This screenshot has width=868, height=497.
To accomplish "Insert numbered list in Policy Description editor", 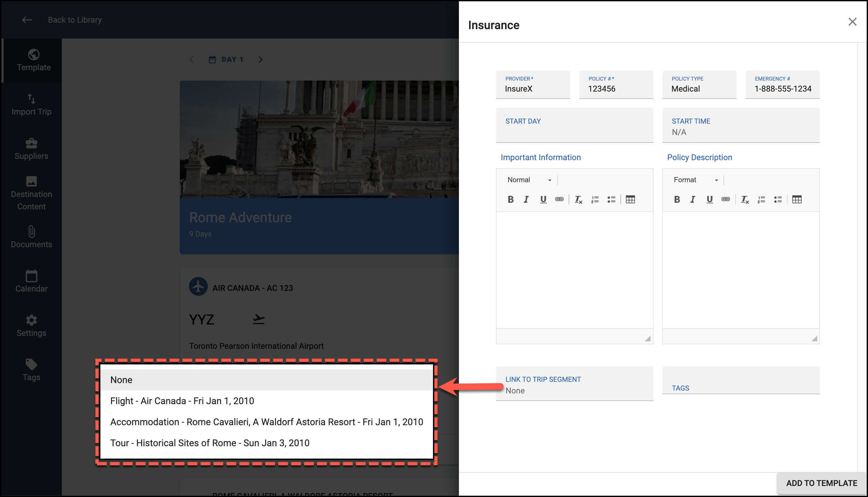I will (762, 200).
